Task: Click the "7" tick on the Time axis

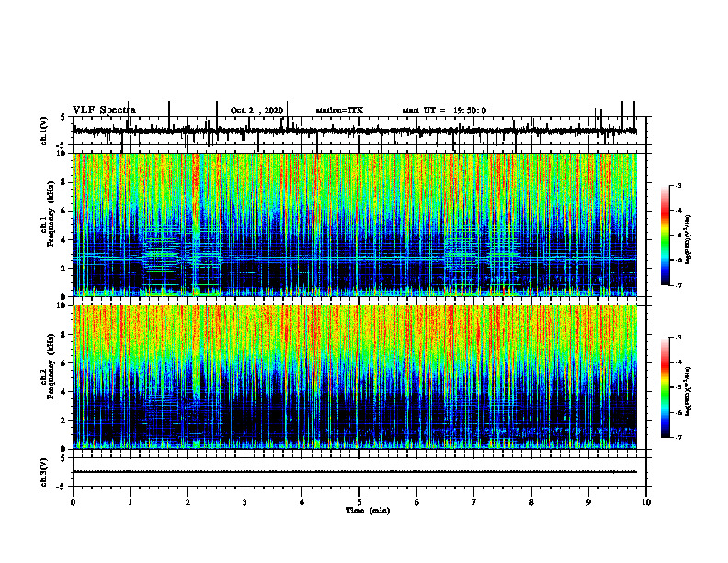Action: (474, 502)
